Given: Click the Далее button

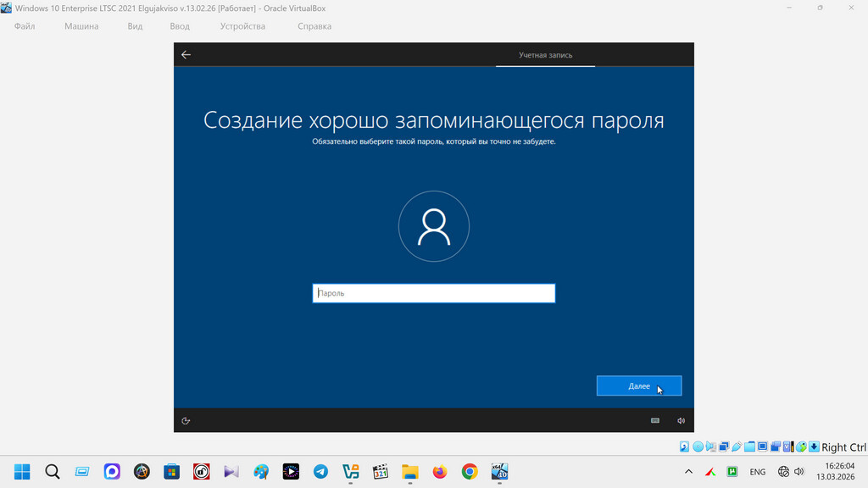Looking at the screenshot, I should point(639,385).
